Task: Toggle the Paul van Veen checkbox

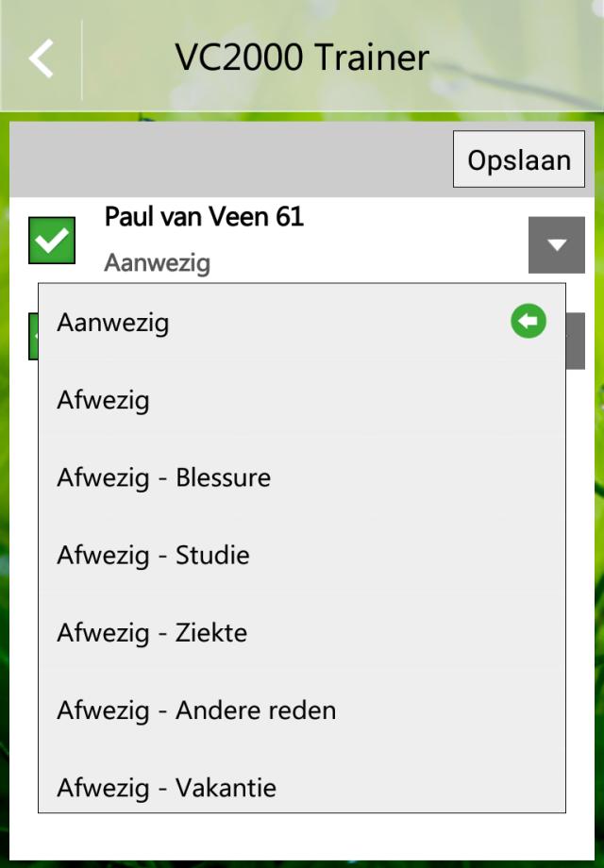Action: point(52,241)
